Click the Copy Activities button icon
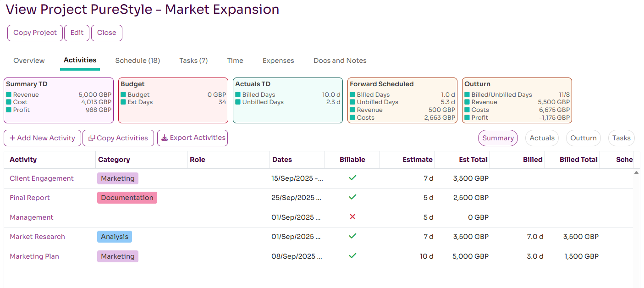This screenshot has width=644, height=288. tap(92, 138)
